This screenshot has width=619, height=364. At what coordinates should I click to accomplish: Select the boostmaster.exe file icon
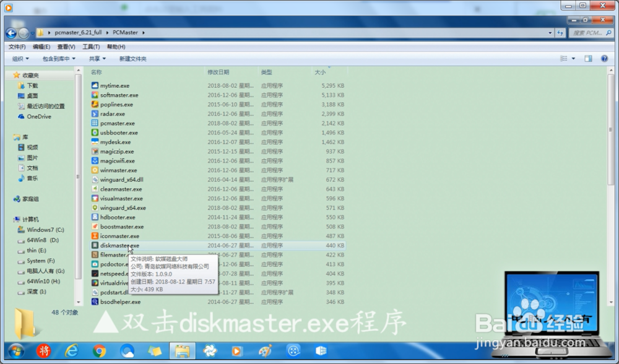[x=95, y=227]
